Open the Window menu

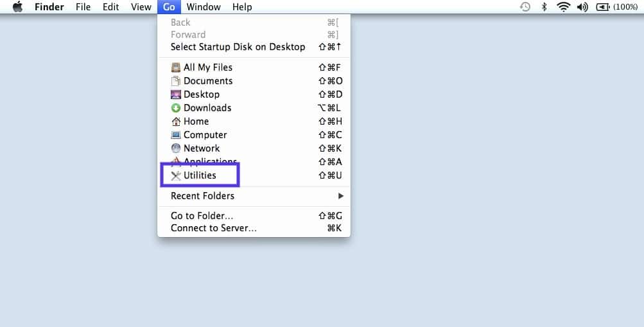click(204, 7)
